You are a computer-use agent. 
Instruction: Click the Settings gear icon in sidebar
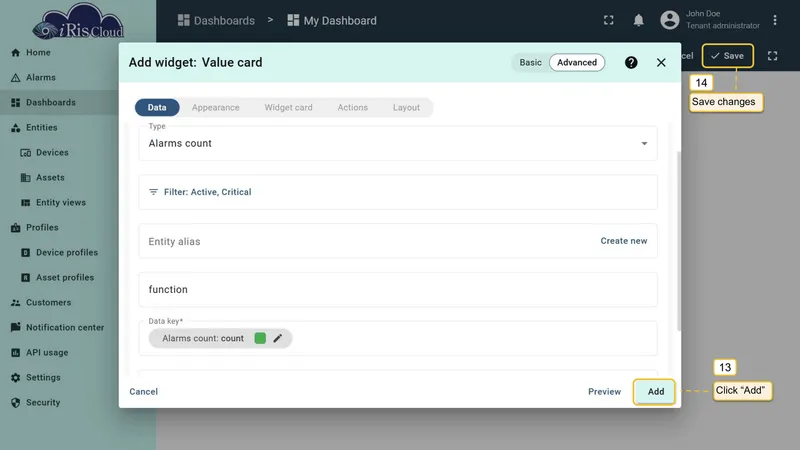coord(15,378)
